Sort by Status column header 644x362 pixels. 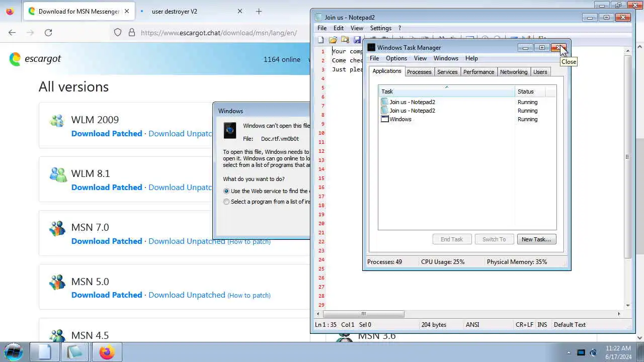[x=530, y=92]
